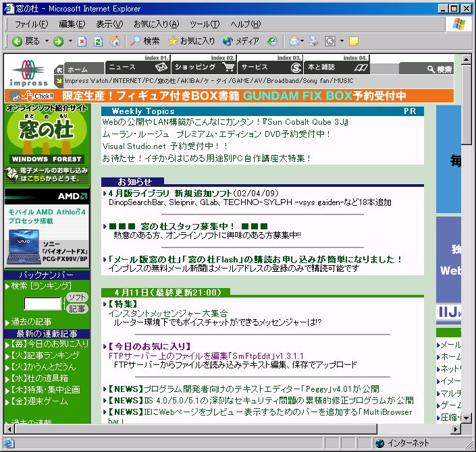Open the 表示(V) menu

(x=109, y=24)
